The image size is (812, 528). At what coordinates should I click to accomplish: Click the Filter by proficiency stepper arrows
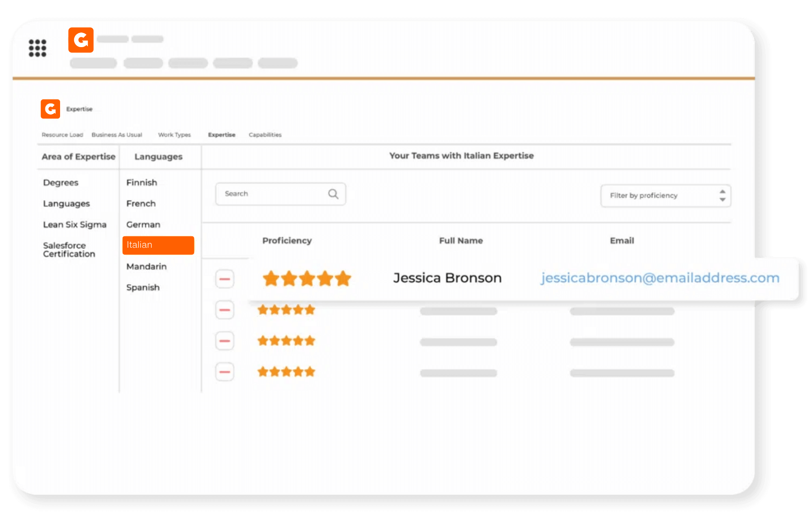click(x=722, y=195)
